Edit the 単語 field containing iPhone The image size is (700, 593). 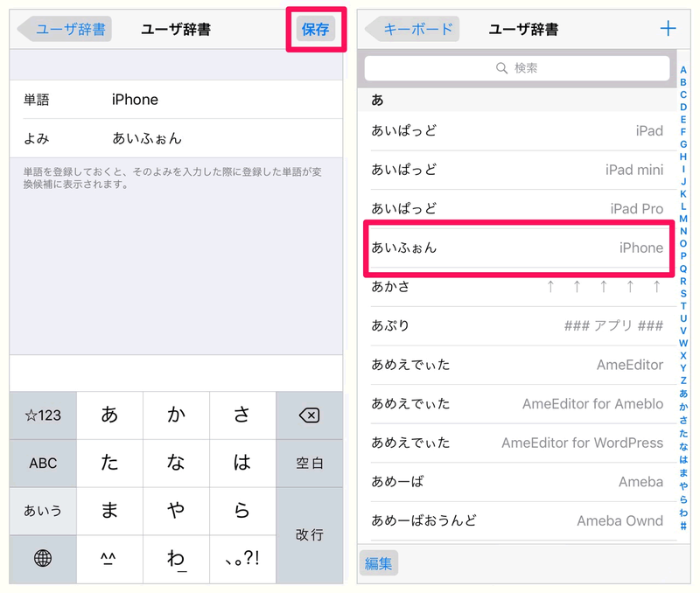click(x=176, y=100)
